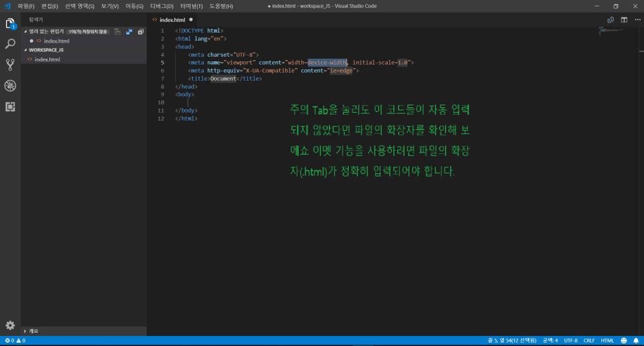Collapse the WORKSPACE_JS folder section
Screen dimensions: 644x346
pyautogui.click(x=25, y=50)
